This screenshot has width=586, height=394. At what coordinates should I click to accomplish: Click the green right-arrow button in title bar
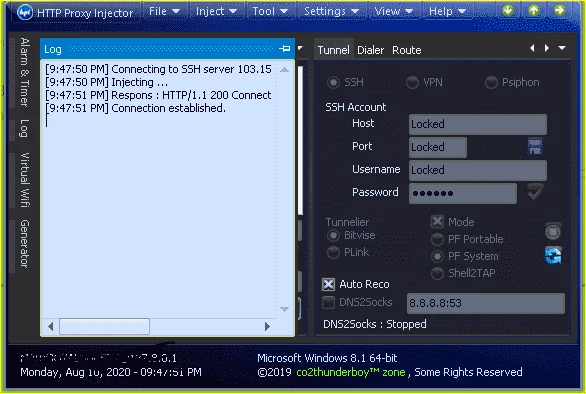pyautogui.click(x=559, y=10)
